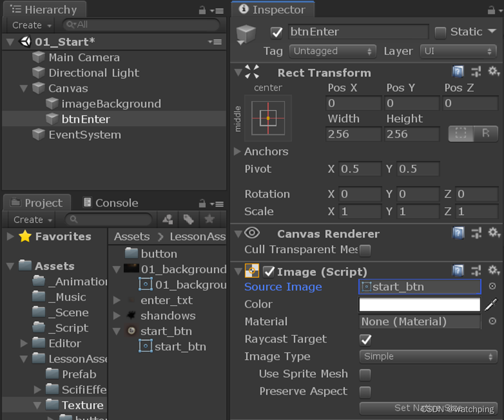The height and width of the screenshot is (420, 504).
Task: Enable Preserve Aspect checkbox
Action: (x=365, y=392)
